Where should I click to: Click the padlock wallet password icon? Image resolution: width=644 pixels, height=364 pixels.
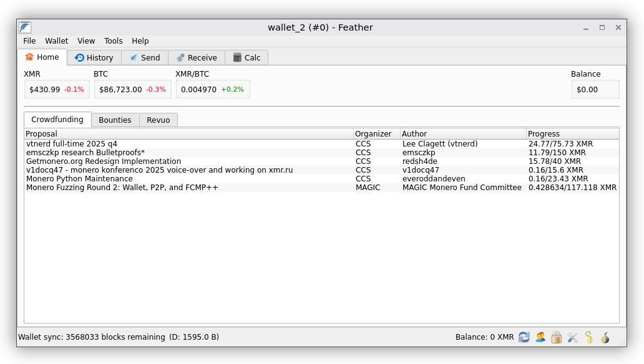pos(557,337)
